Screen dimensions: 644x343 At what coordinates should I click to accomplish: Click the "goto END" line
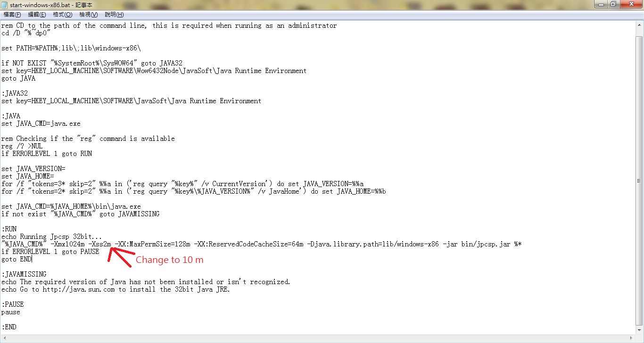17,259
